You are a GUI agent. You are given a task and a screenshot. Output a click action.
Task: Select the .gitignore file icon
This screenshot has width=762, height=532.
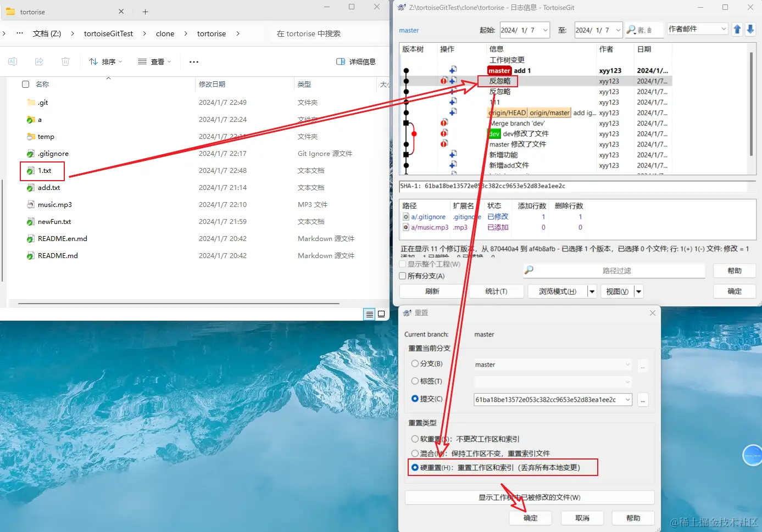(x=31, y=154)
